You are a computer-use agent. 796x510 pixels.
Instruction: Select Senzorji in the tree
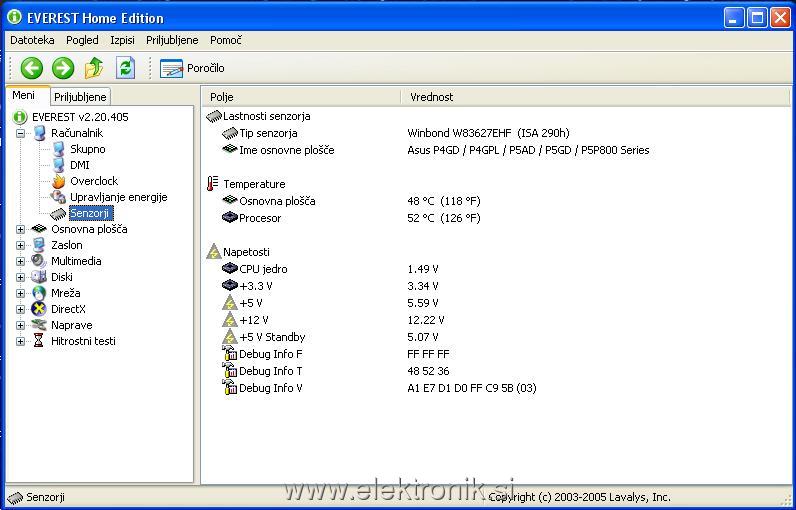(x=90, y=213)
